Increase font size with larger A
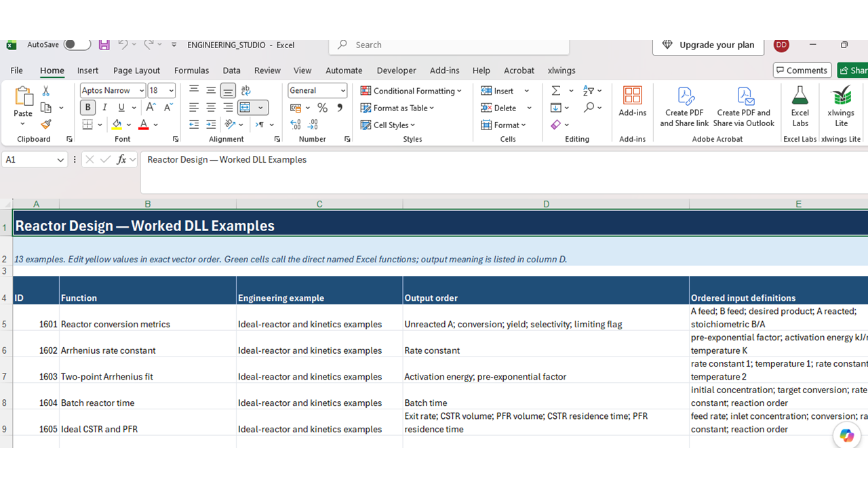The width and height of the screenshot is (868, 488). click(x=151, y=108)
